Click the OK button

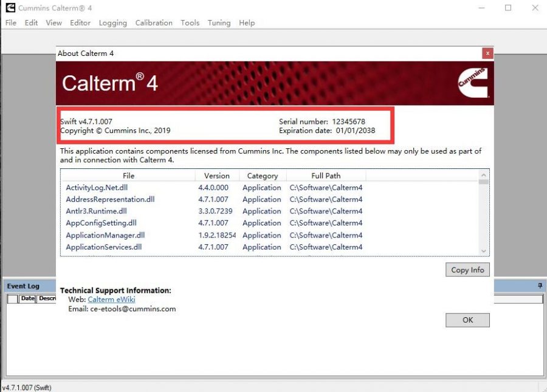pos(467,320)
